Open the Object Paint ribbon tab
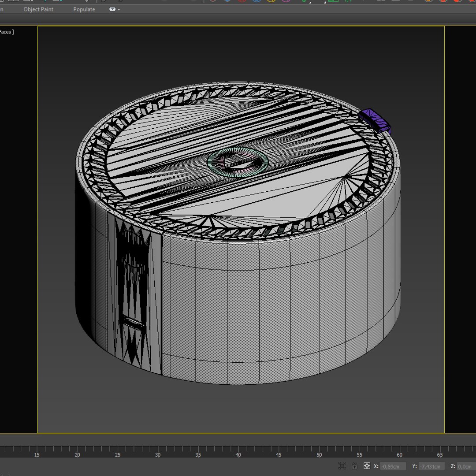This screenshot has height=476, width=476. 38,9
